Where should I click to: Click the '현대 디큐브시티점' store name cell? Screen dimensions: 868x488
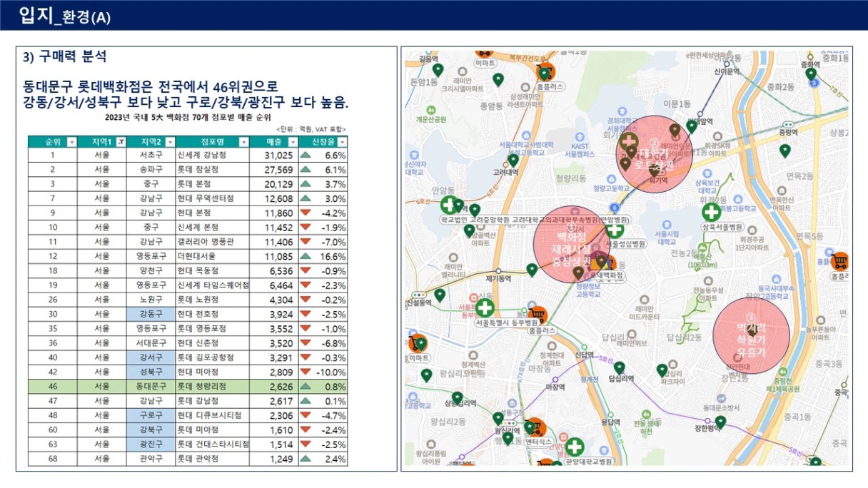[213, 415]
